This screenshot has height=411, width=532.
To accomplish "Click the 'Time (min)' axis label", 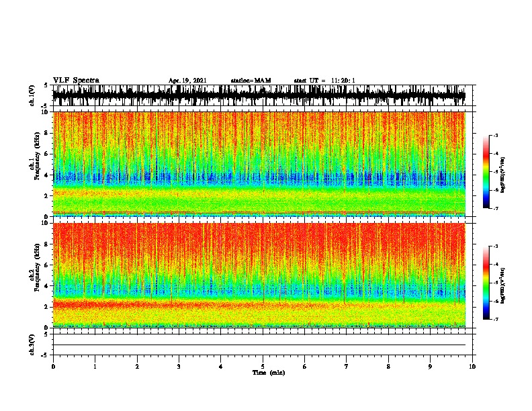I will [x=269, y=373].
